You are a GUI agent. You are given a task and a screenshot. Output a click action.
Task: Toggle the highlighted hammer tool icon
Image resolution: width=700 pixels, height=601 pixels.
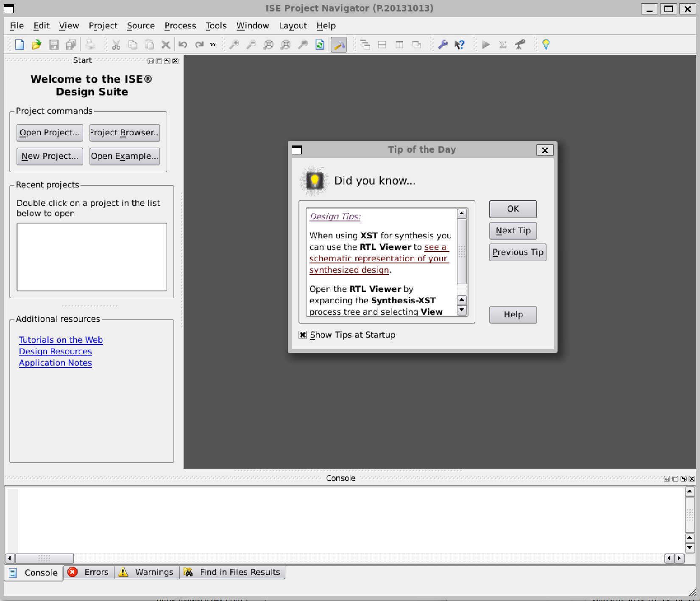click(x=338, y=45)
